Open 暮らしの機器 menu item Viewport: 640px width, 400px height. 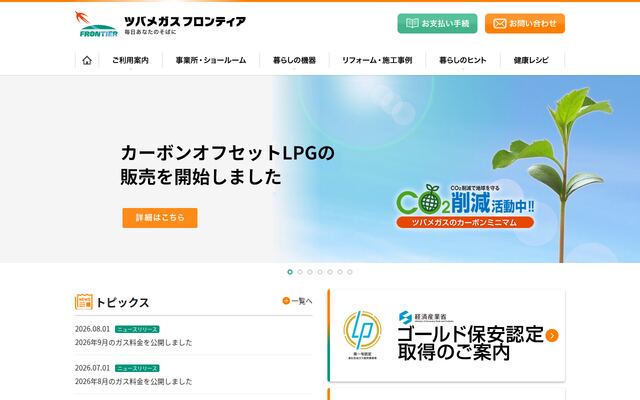pos(294,60)
